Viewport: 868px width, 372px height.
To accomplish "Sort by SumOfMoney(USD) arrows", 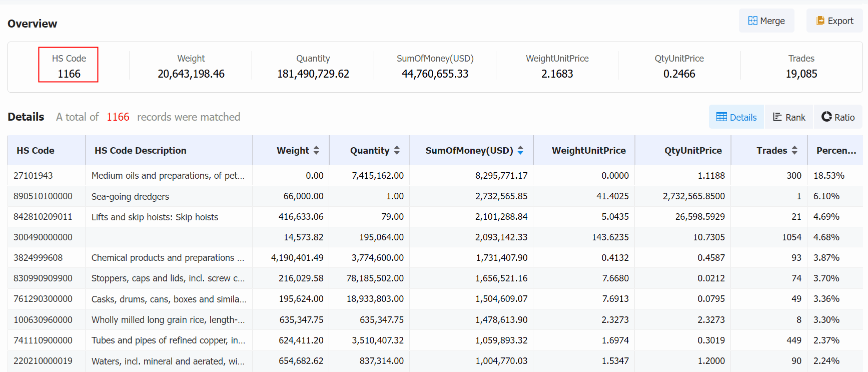I will click(520, 150).
